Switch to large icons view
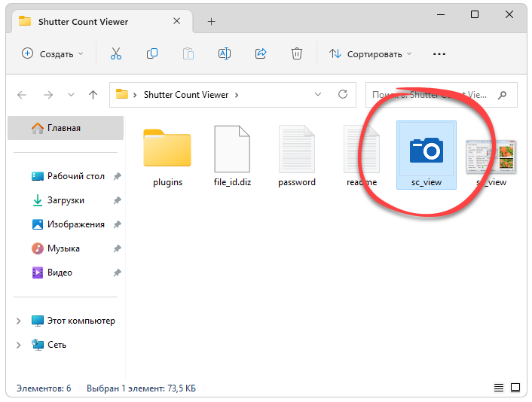The height and width of the screenshot is (402, 532). 515,388
